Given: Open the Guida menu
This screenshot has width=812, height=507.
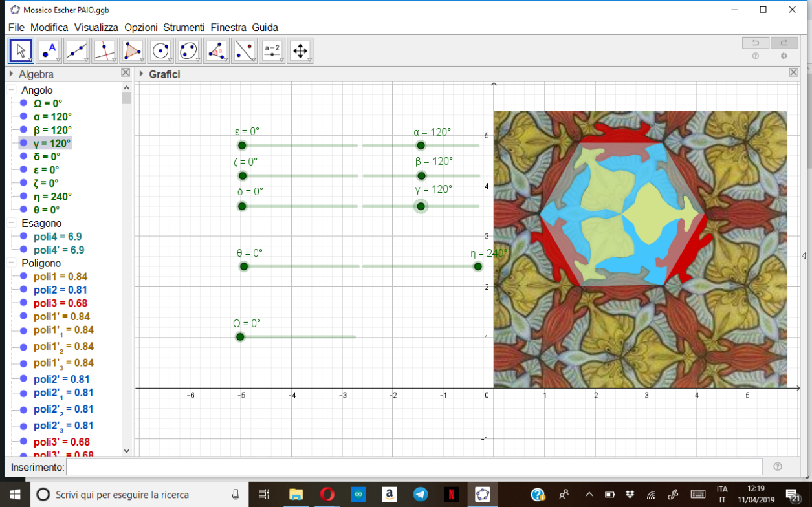Looking at the screenshot, I should (x=265, y=27).
